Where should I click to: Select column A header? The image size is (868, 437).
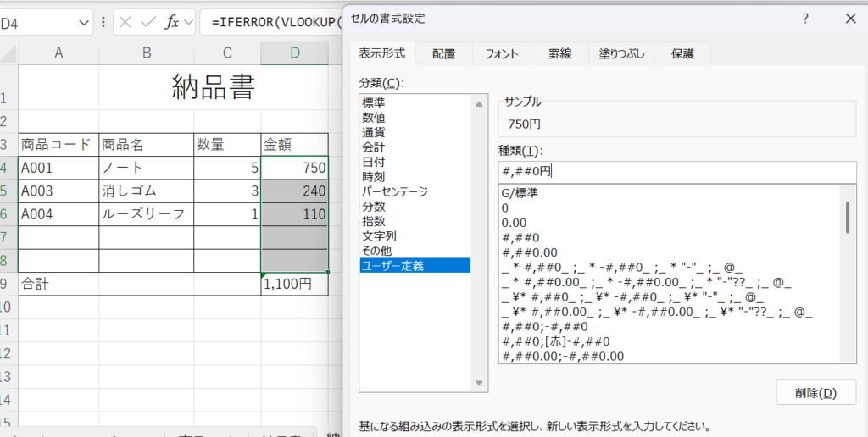click(58, 53)
